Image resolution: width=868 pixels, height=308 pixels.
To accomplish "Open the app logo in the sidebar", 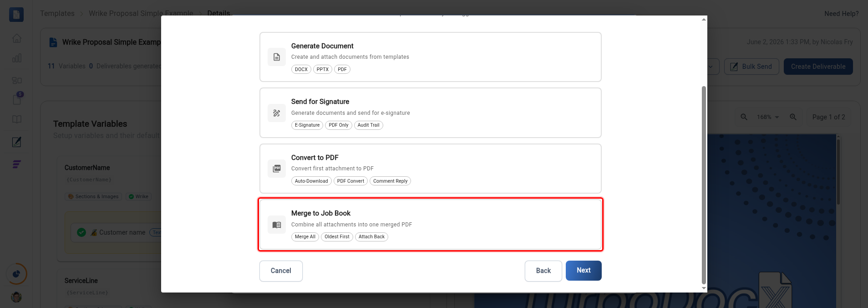I will pyautogui.click(x=16, y=15).
